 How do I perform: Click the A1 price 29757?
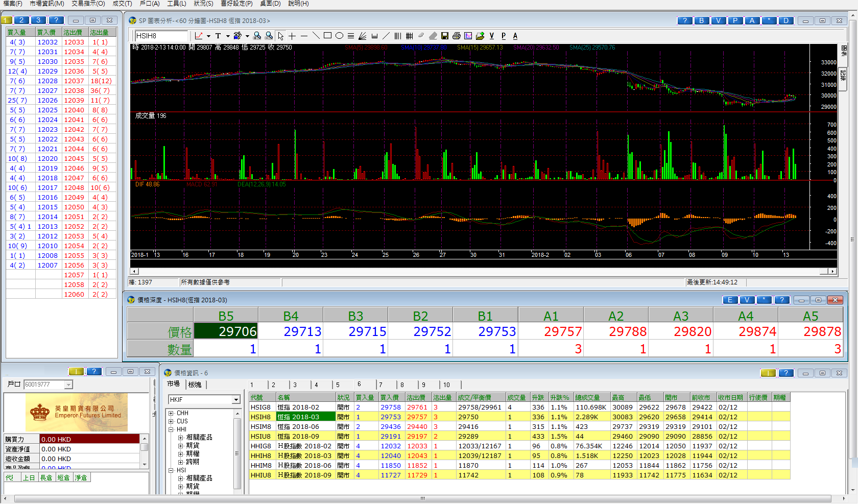551,331
